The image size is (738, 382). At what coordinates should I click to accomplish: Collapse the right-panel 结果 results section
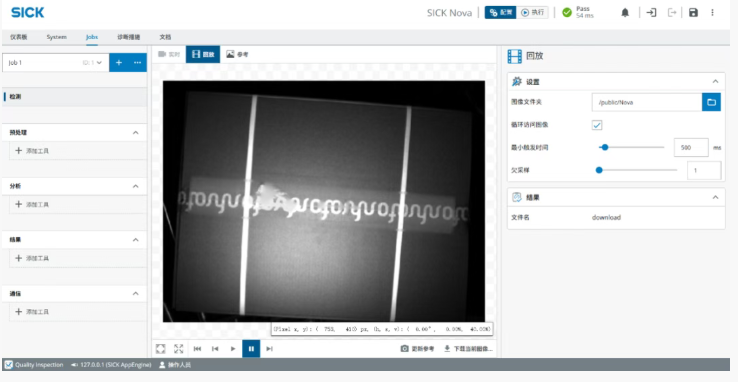[715, 197]
